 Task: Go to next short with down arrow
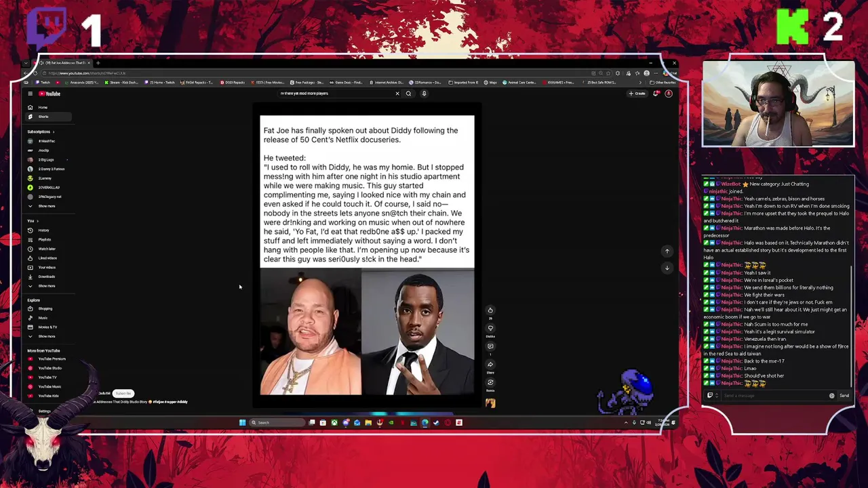(x=667, y=268)
